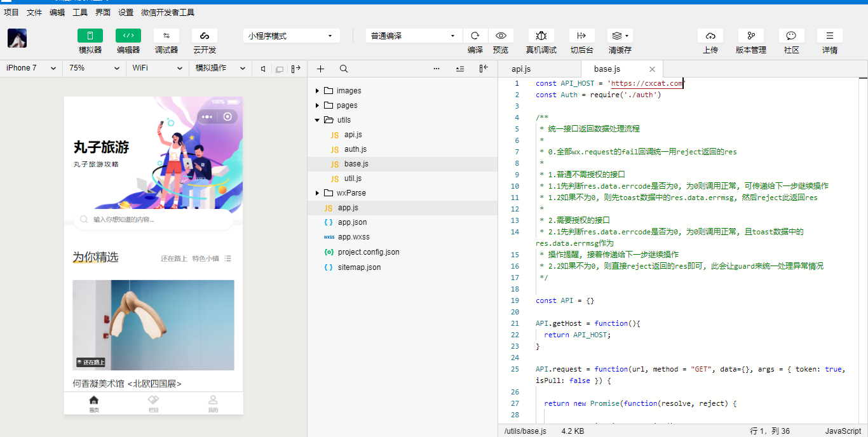Open the 设置 menu
The image size is (868, 437).
click(x=125, y=11)
